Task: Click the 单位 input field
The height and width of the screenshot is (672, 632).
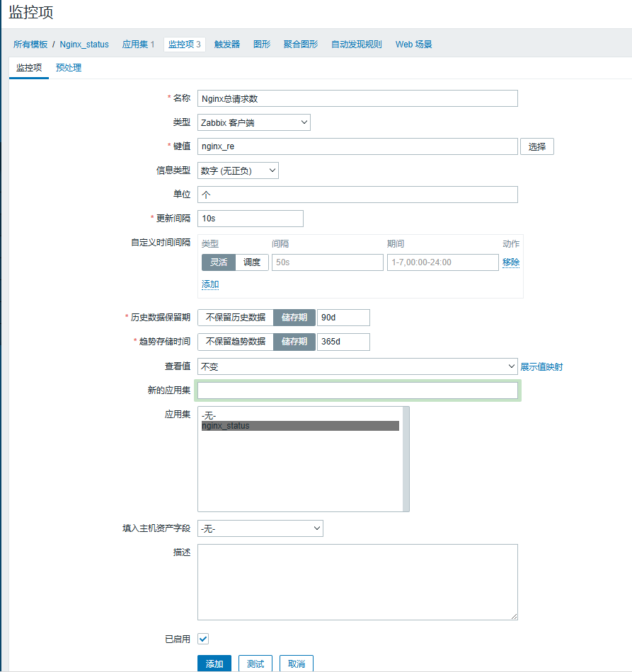Action: pos(357,195)
